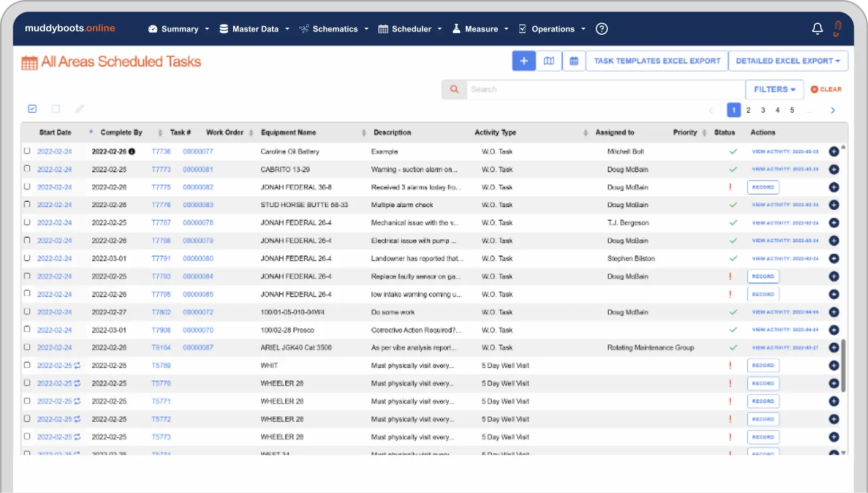The height and width of the screenshot is (493, 868).
Task: Tick checkbox for STUD HORSE BUTTE row
Action: coord(27,205)
